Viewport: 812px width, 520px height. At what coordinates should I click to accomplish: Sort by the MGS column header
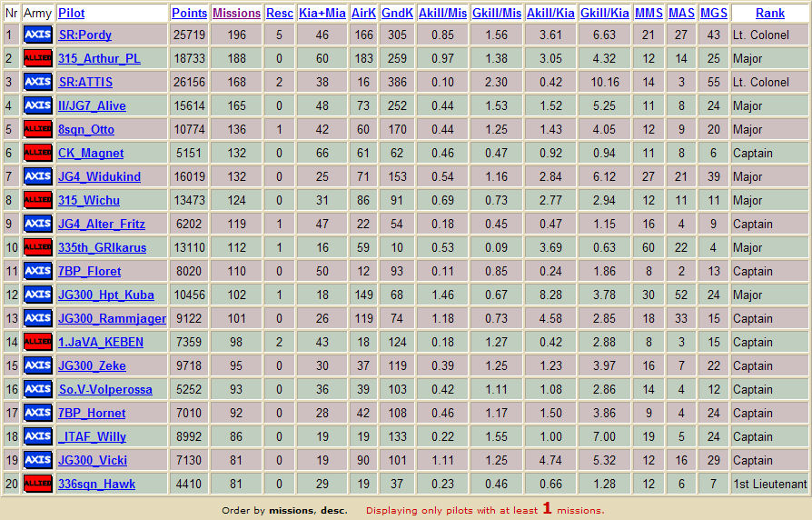pos(714,13)
